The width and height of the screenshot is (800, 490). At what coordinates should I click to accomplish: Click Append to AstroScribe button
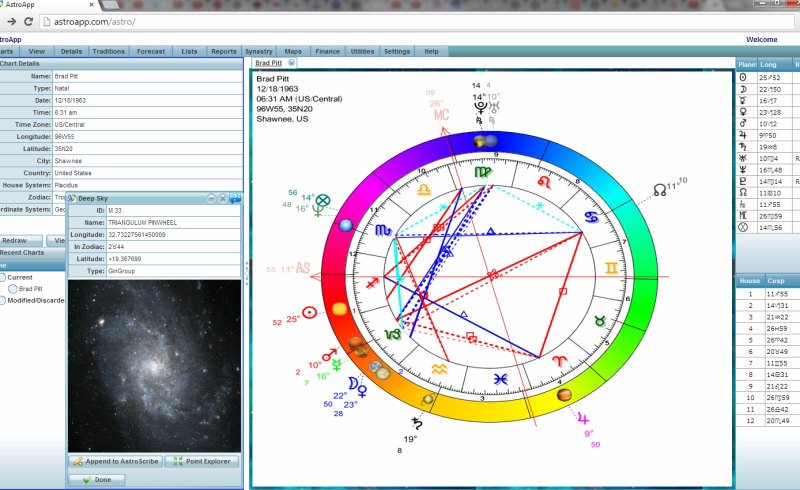[x=113, y=462]
